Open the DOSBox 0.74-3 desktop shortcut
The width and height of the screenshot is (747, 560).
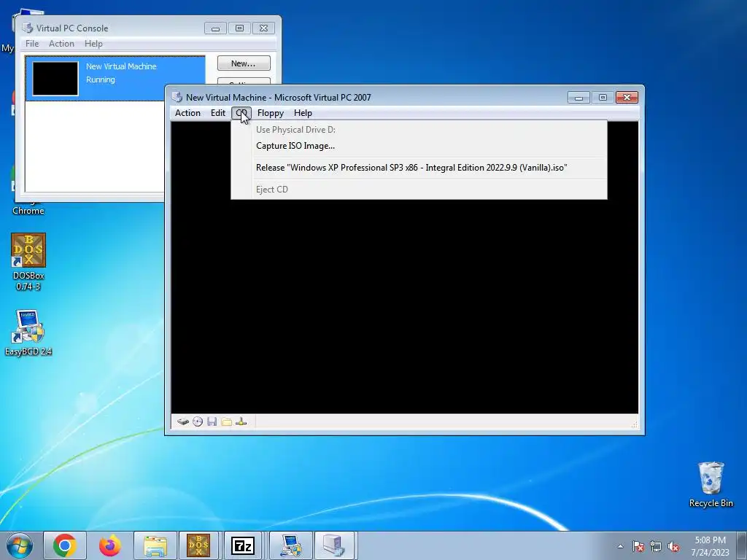click(x=28, y=262)
